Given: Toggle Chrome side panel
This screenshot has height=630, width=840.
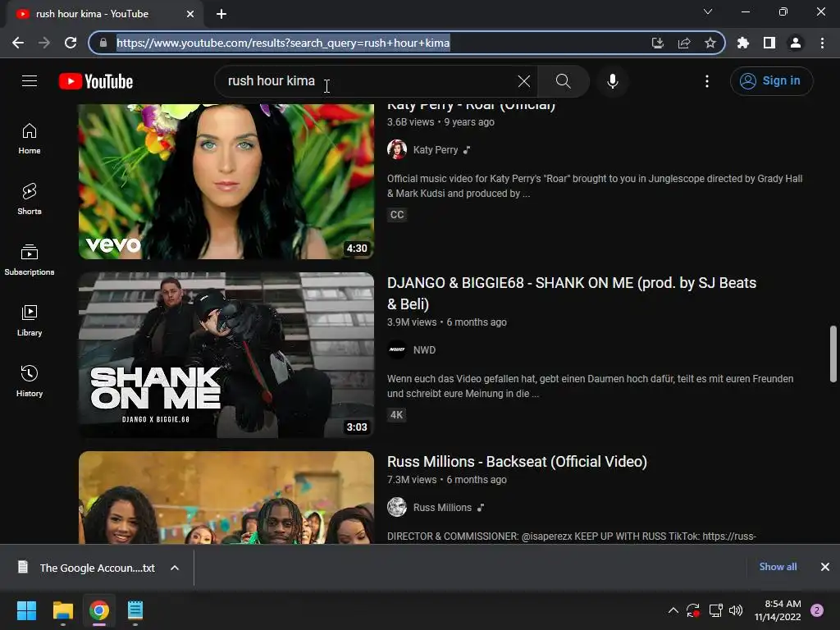Looking at the screenshot, I should point(769,43).
